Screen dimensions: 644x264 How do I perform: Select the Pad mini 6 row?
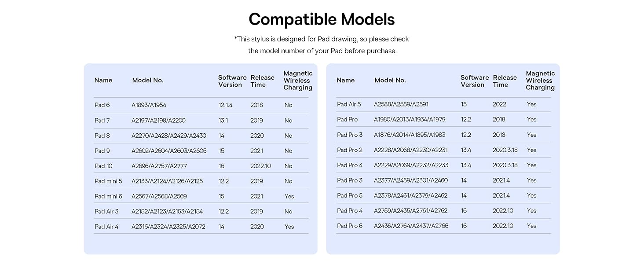(201, 196)
